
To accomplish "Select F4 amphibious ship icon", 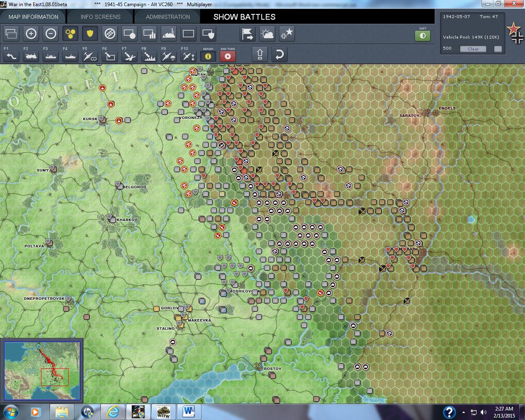I will [71, 56].
